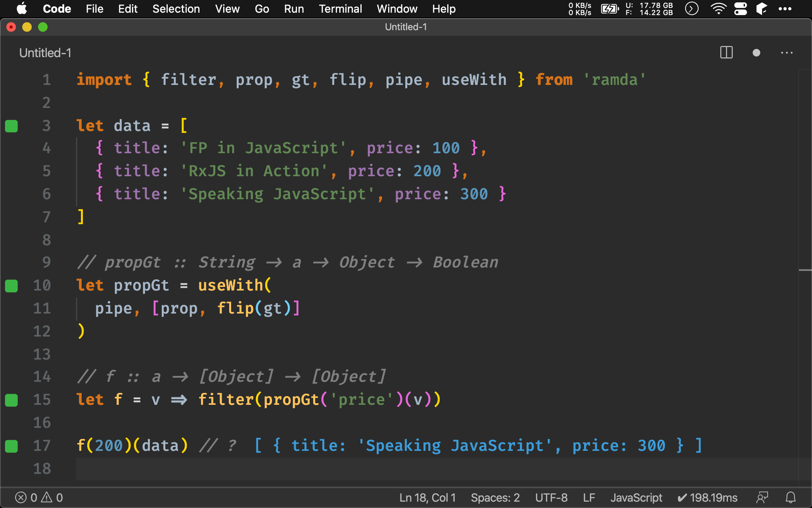Open the Help menu

click(x=444, y=9)
